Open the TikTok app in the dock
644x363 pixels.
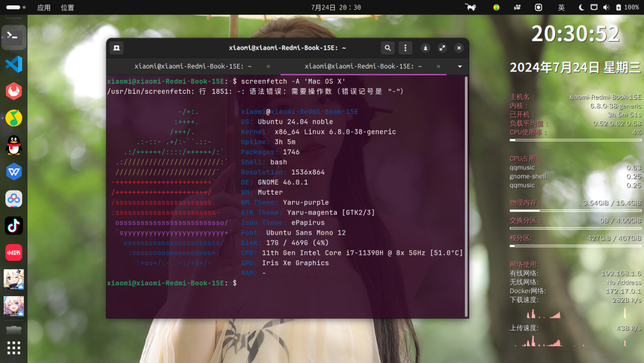pyautogui.click(x=14, y=226)
